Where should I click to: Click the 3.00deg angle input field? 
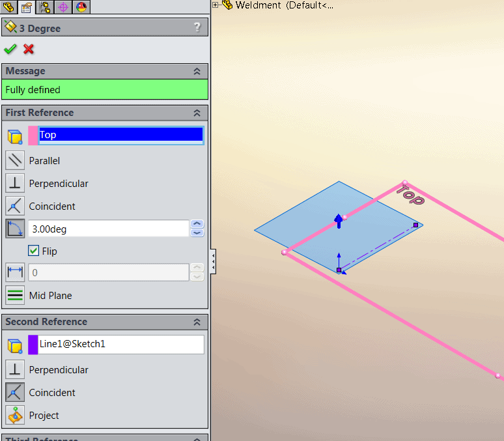109,229
